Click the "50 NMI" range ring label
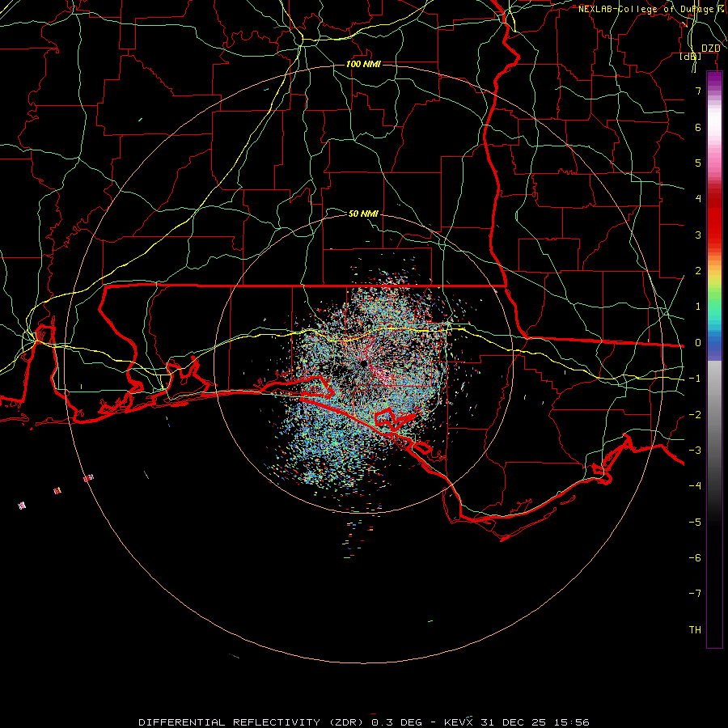Image resolution: width=728 pixels, height=728 pixels. (363, 214)
